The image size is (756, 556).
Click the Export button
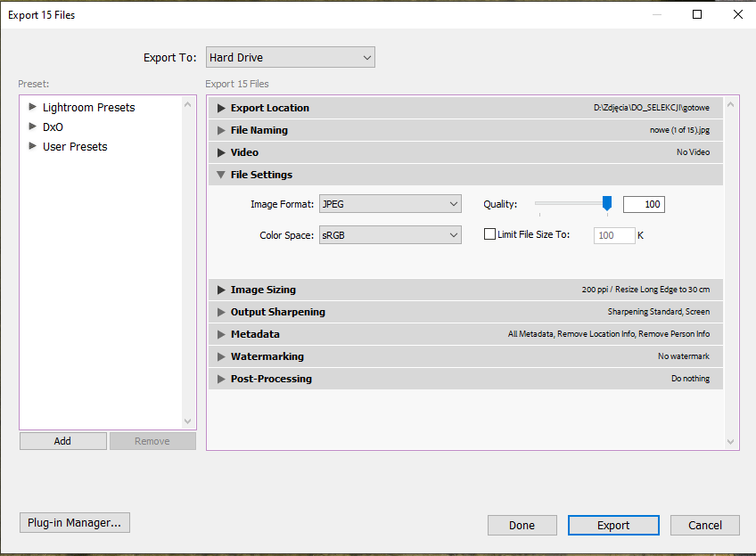point(613,526)
